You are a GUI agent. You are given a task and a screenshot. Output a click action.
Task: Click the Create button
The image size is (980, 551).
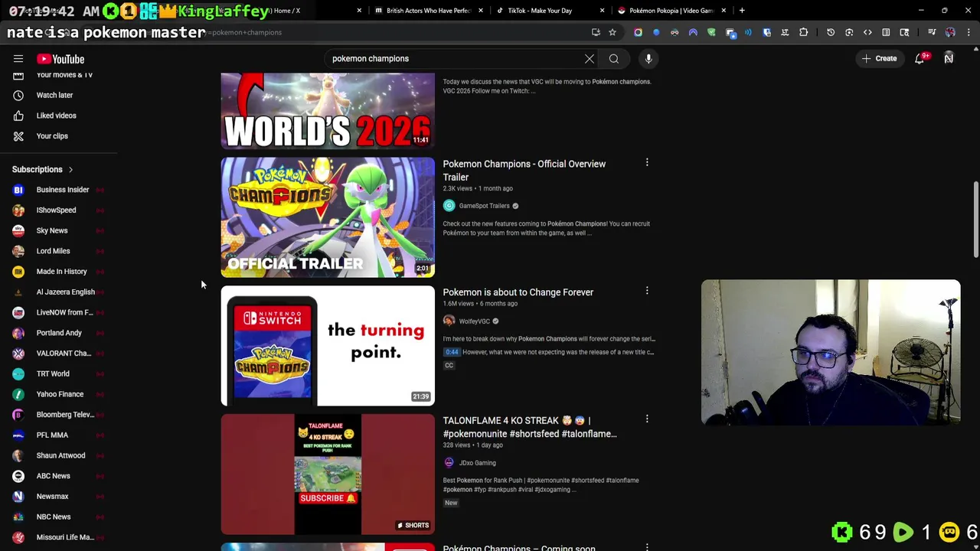pyautogui.click(x=879, y=58)
